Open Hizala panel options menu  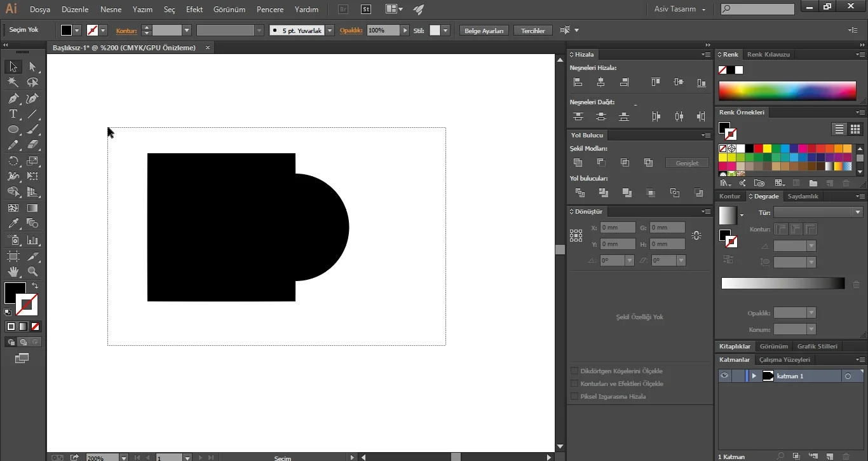tap(706, 55)
